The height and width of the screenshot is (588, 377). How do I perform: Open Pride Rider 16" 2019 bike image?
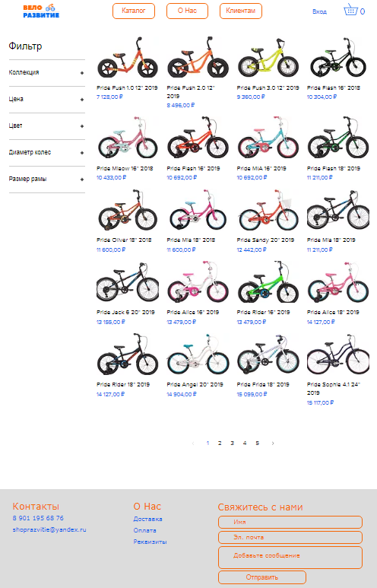click(x=268, y=282)
